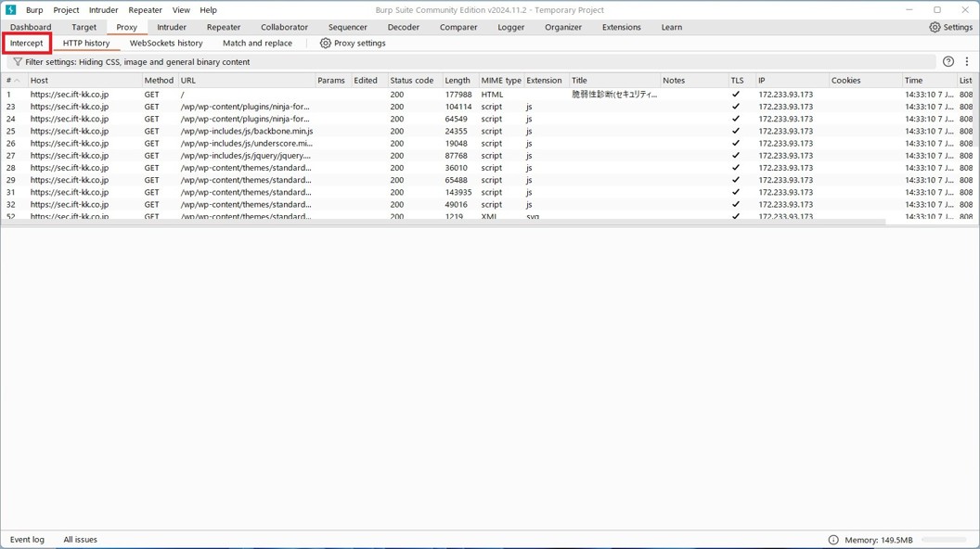Viewport: 980px width, 549px height.
Task: Click the Proxy settings gear icon
Action: (x=326, y=44)
